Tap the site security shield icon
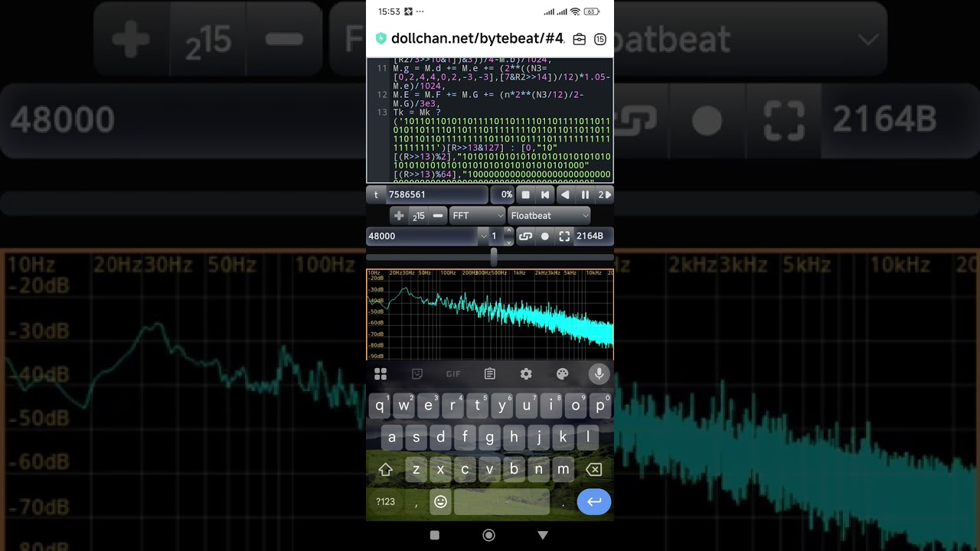This screenshot has width=980, height=551. pos(381,38)
